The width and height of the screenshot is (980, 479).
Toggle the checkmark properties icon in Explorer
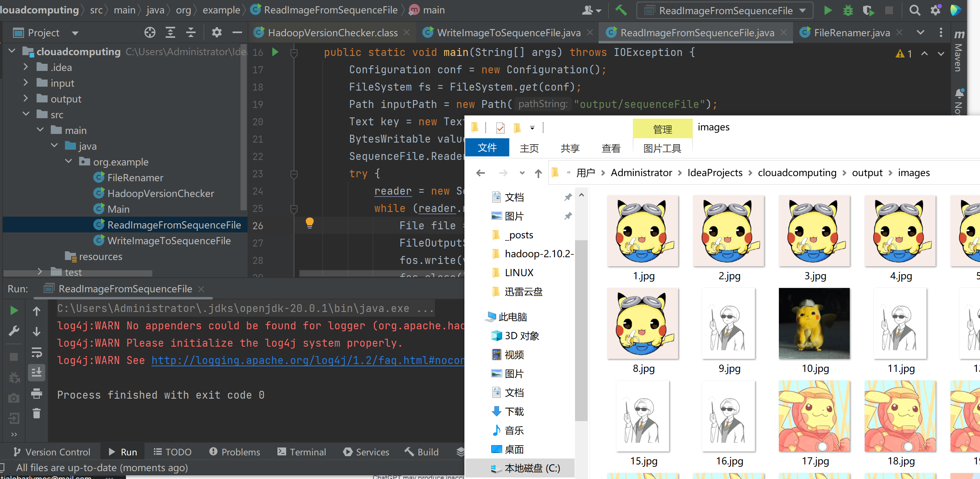click(500, 128)
